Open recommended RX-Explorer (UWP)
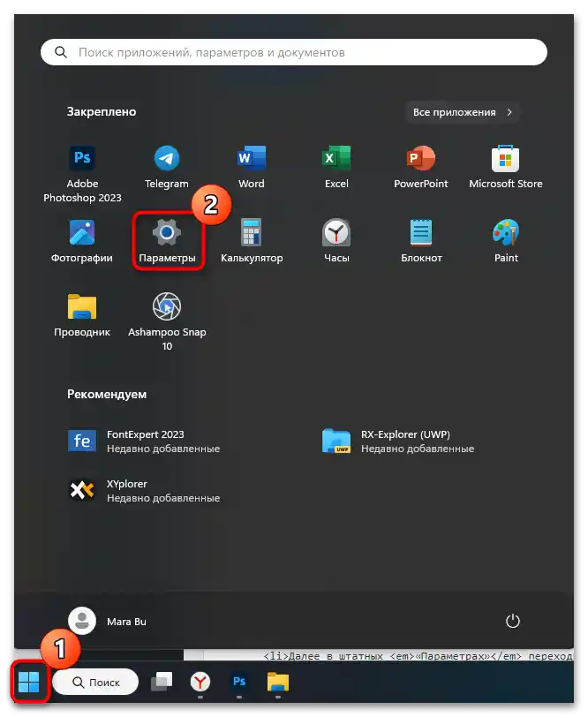The width and height of the screenshot is (588, 717). click(x=398, y=442)
